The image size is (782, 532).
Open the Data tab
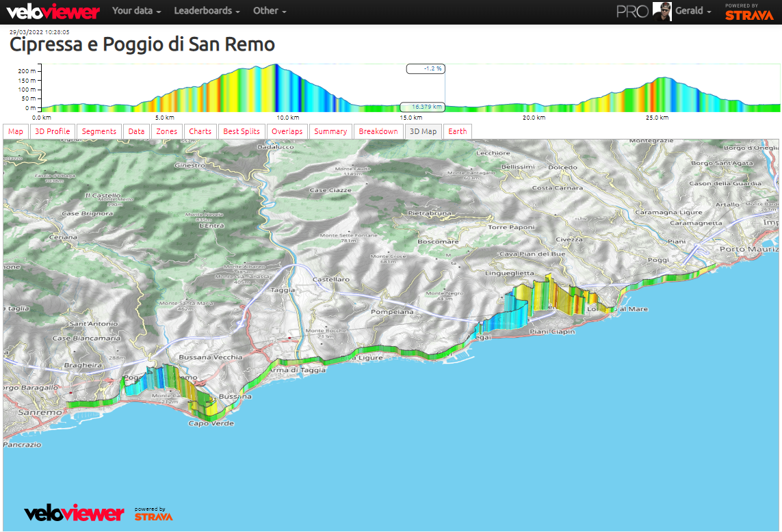[136, 131]
